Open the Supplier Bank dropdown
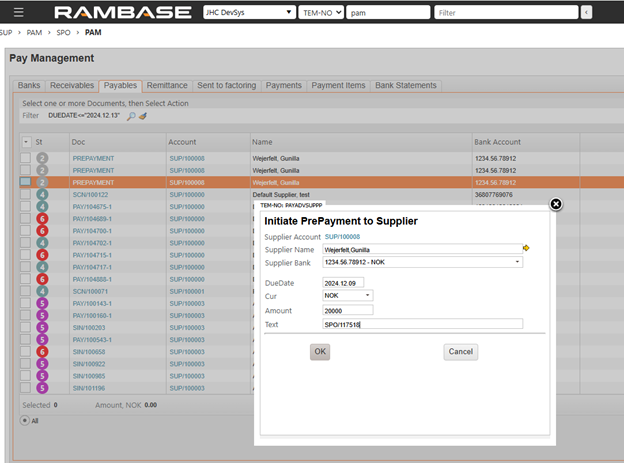This screenshot has height=463, width=624. tap(517, 262)
